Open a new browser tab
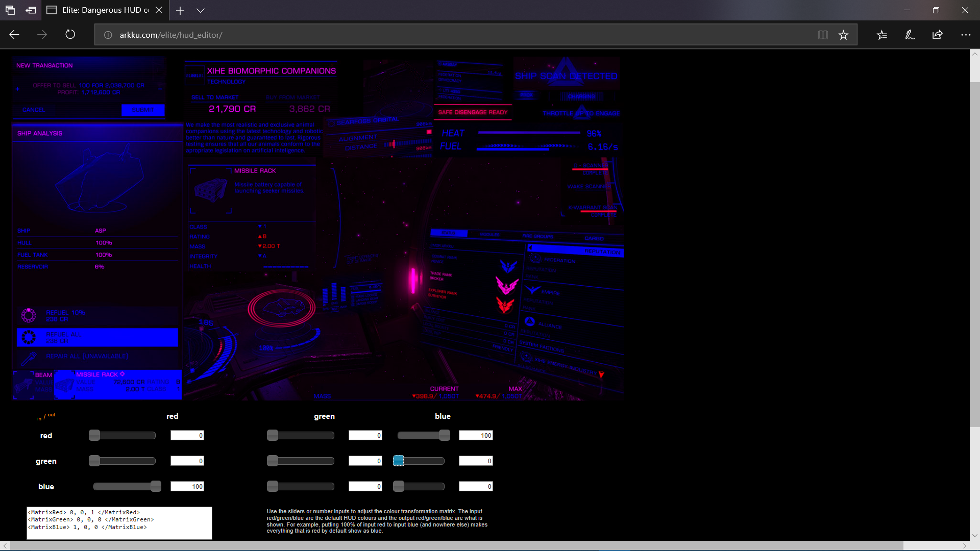980x551 pixels. coord(180,10)
